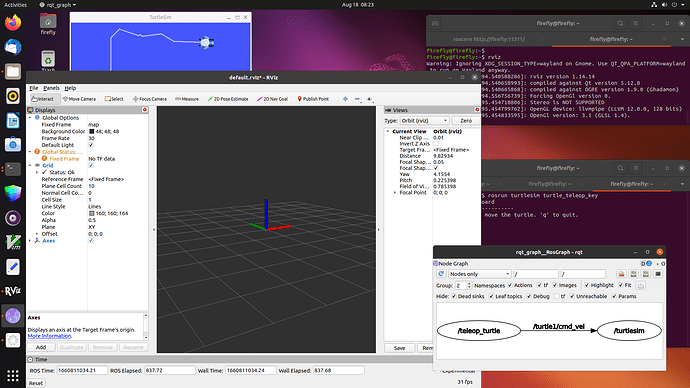Open the RViz Help menu
The width and height of the screenshot is (690, 388).
tap(70, 88)
